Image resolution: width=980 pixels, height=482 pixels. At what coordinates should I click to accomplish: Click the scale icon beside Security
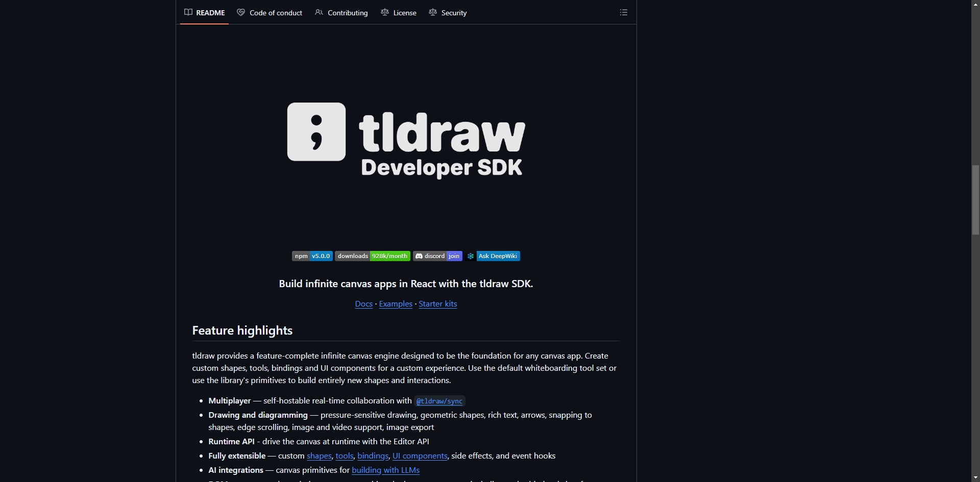[433, 12]
